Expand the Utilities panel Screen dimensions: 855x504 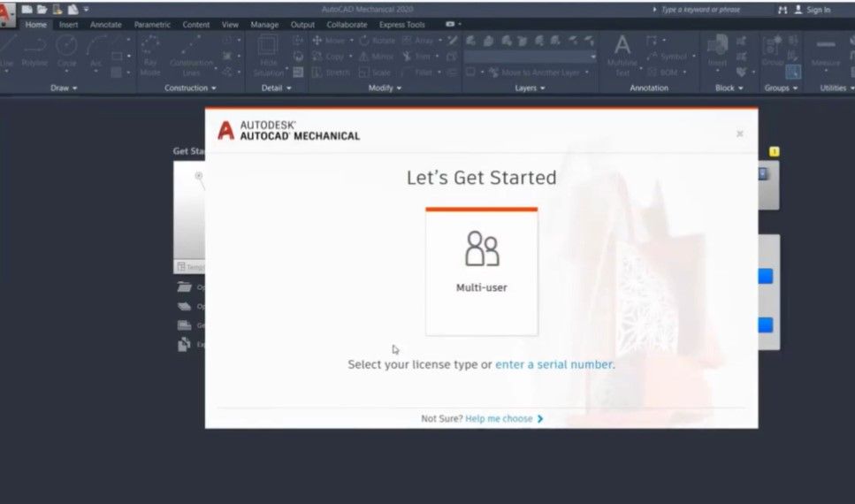pos(836,88)
